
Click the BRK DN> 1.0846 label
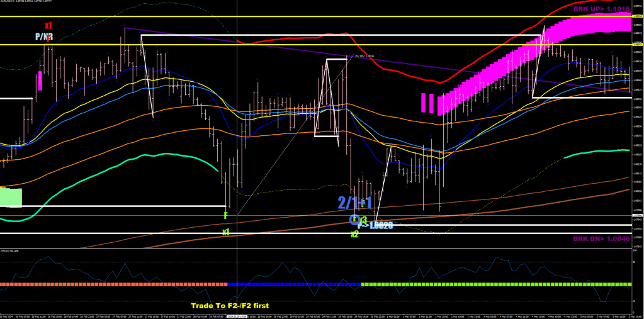pos(600,238)
